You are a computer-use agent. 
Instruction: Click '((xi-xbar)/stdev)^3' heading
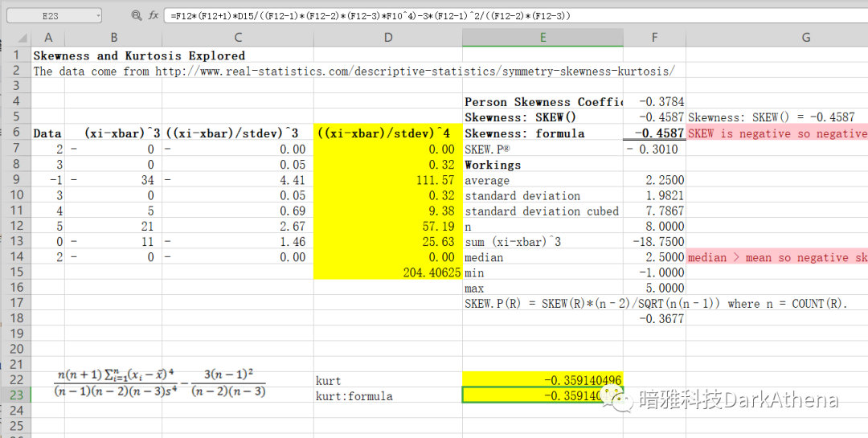click(x=232, y=133)
